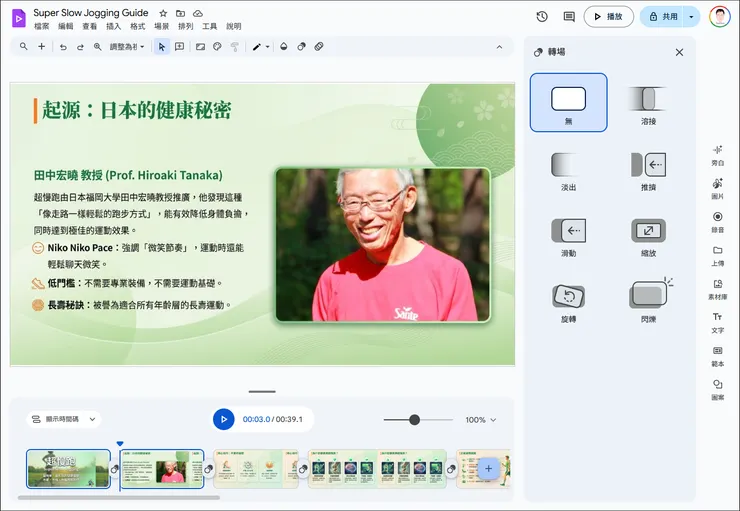Viewport: 740px width, 511px height.
Task: Close the 轉場 transitions panel
Action: [679, 52]
